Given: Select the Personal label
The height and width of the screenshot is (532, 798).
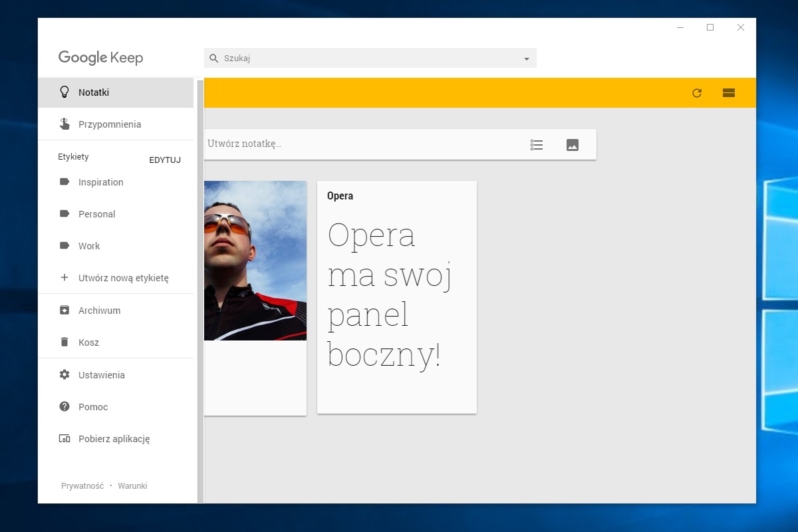Looking at the screenshot, I should point(96,214).
